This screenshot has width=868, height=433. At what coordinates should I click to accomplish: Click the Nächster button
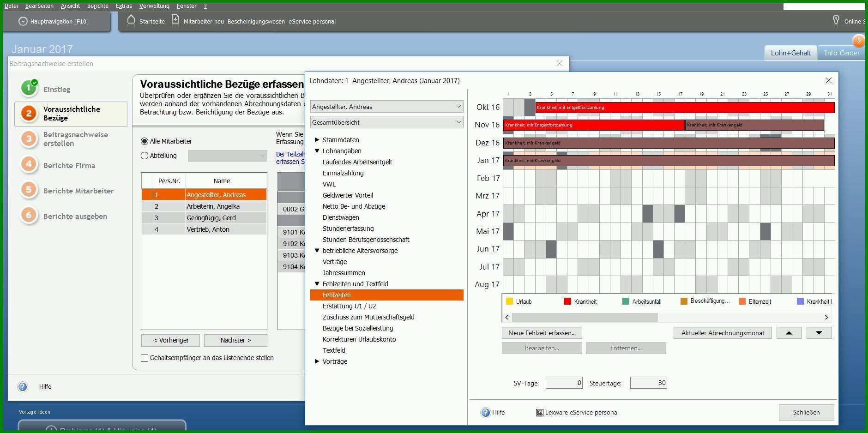235,340
